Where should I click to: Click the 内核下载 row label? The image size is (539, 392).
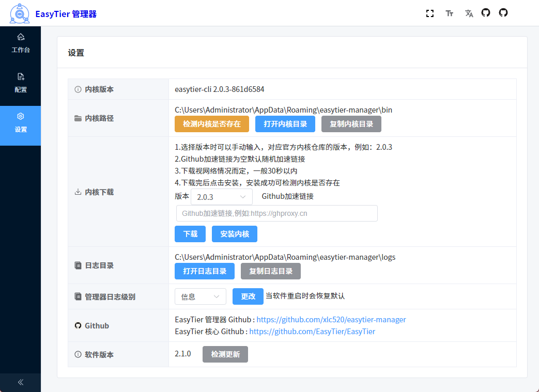point(99,192)
